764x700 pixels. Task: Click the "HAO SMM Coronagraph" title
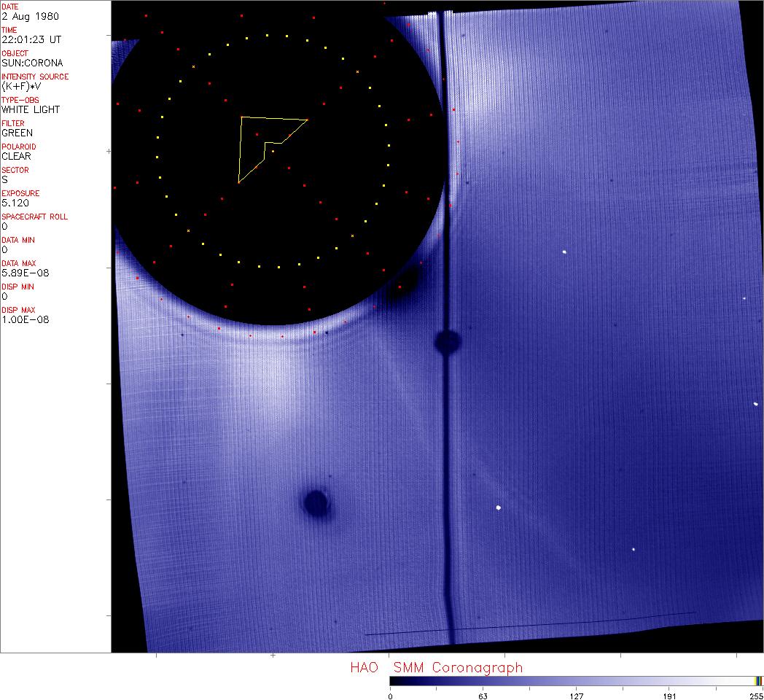436,667
